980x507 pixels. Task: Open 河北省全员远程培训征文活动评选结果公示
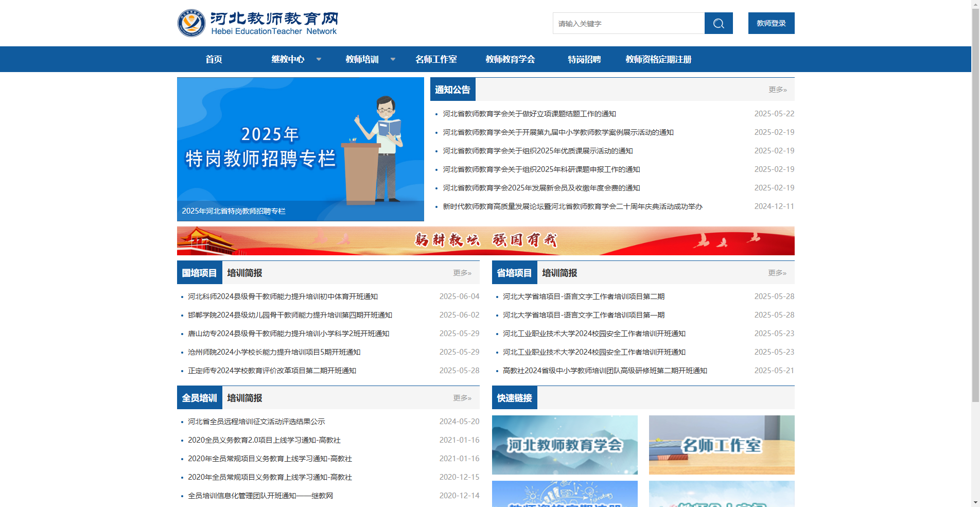256,422
